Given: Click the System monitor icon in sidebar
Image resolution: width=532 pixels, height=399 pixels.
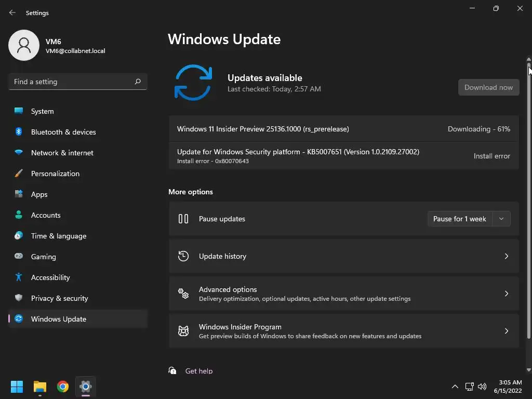Looking at the screenshot, I should click(x=19, y=111).
